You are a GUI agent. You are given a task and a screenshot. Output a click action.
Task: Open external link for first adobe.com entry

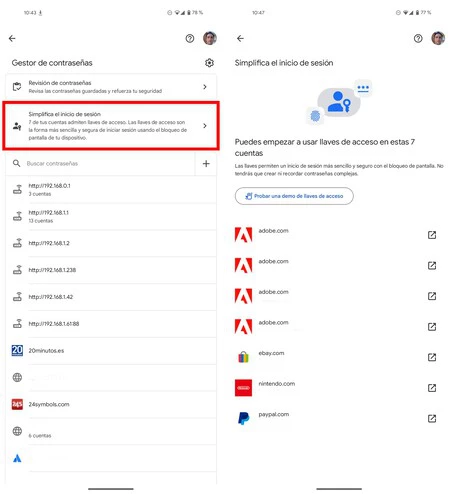(x=432, y=235)
